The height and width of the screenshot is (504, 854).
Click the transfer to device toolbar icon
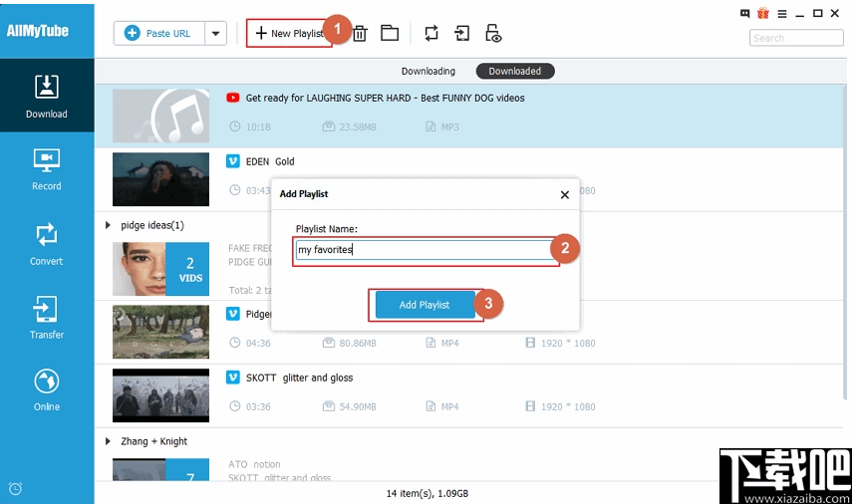pyautogui.click(x=461, y=33)
